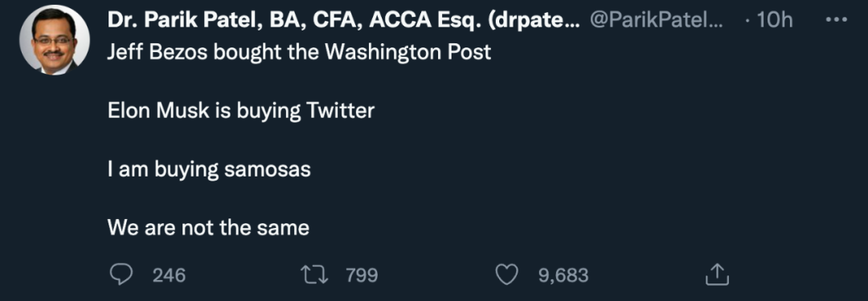This screenshot has width=868, height=301.
Task: Click the word 'Twitter' in the tweet
Action: click(341, 111)
